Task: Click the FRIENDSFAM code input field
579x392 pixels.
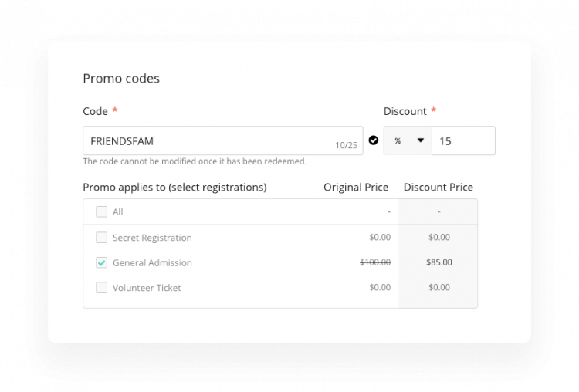Action: [x=222, y=140]
